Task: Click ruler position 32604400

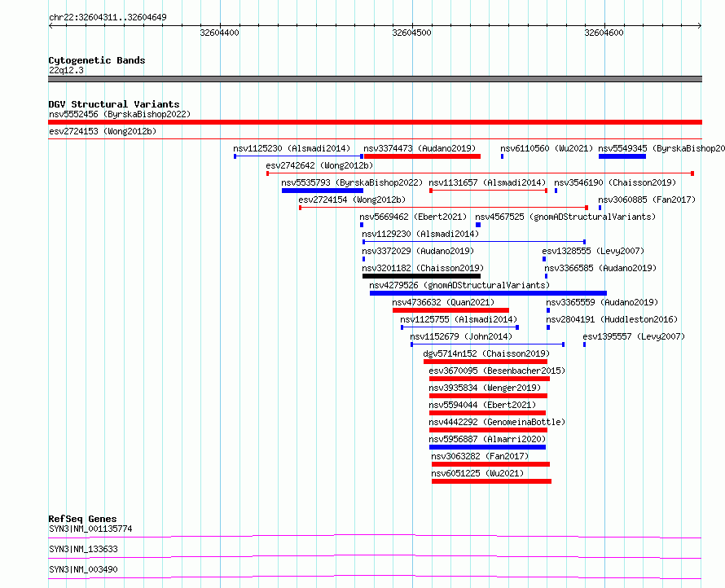Action: (x=220, y=33)
